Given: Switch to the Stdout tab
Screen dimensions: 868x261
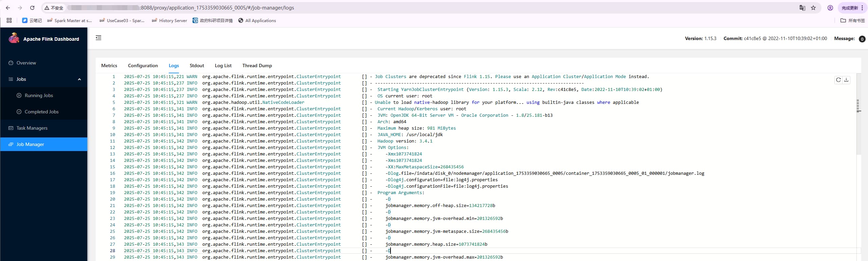Looking at the screenshot, I should point(197,66).
